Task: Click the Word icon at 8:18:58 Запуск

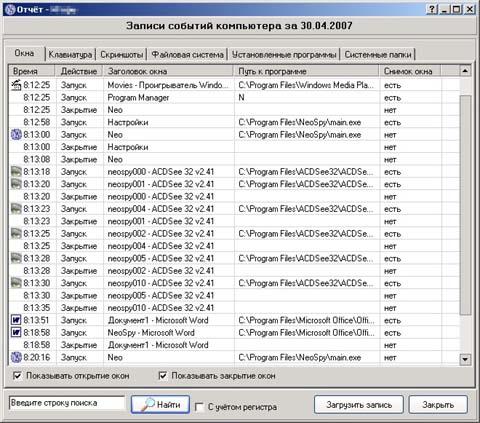Action: coord(16,333)
